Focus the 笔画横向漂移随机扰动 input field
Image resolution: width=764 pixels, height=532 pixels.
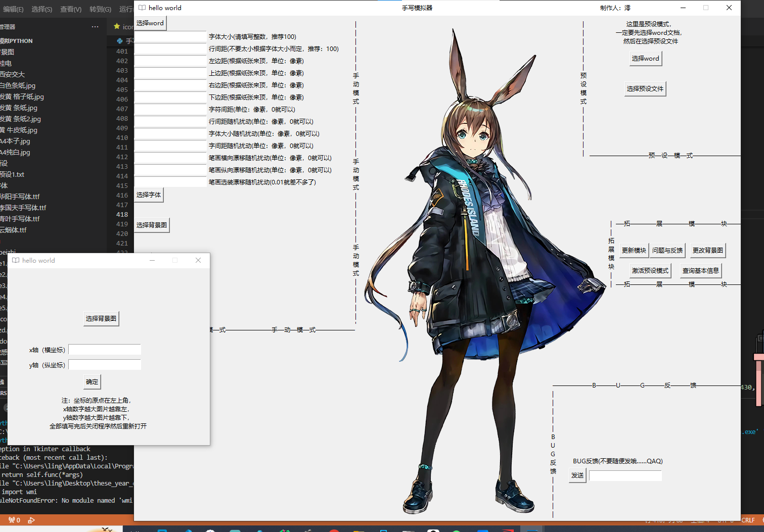pos(170,158)
